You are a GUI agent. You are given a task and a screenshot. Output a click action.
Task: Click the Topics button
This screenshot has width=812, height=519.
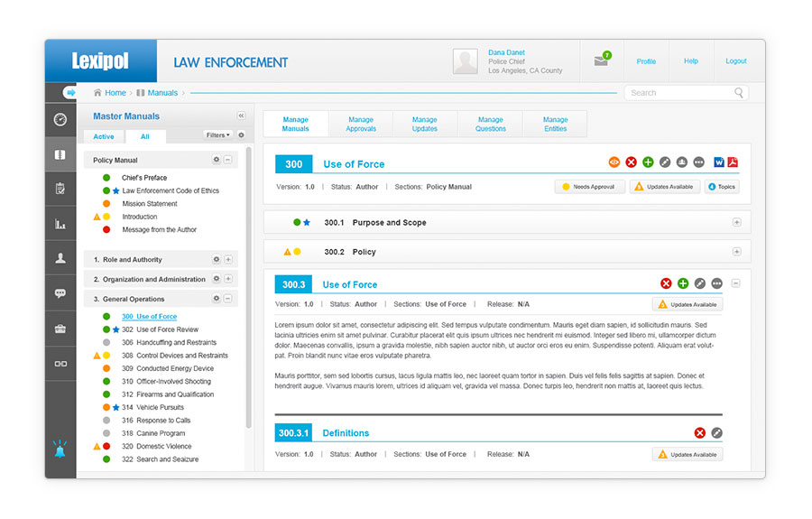tap(722, 187)
